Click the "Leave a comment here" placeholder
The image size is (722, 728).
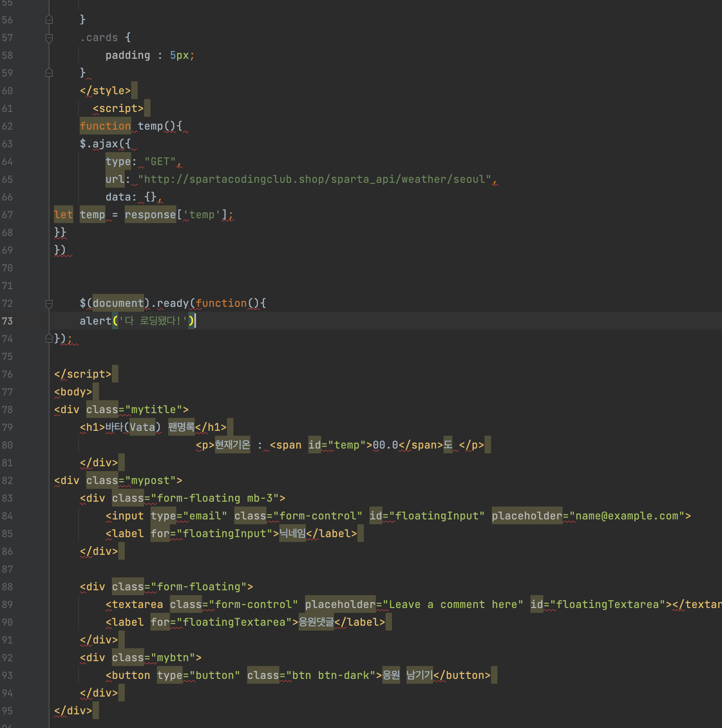click(x=453, y=604)
